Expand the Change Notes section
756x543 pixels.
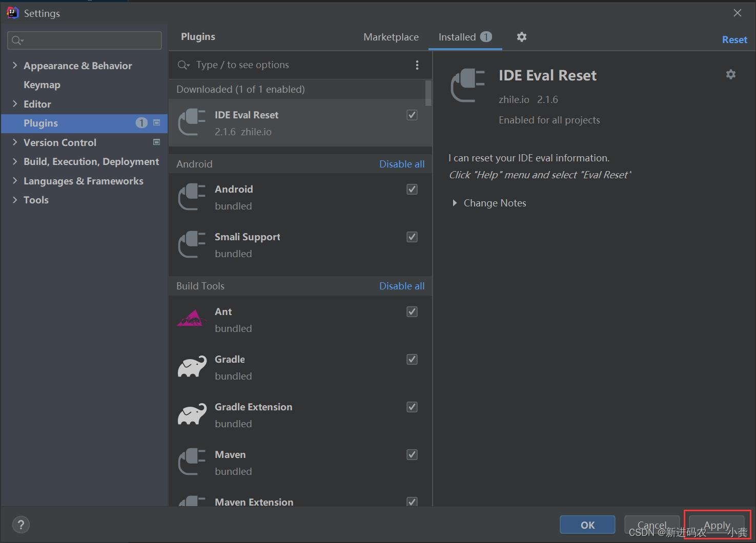point(455,203)
